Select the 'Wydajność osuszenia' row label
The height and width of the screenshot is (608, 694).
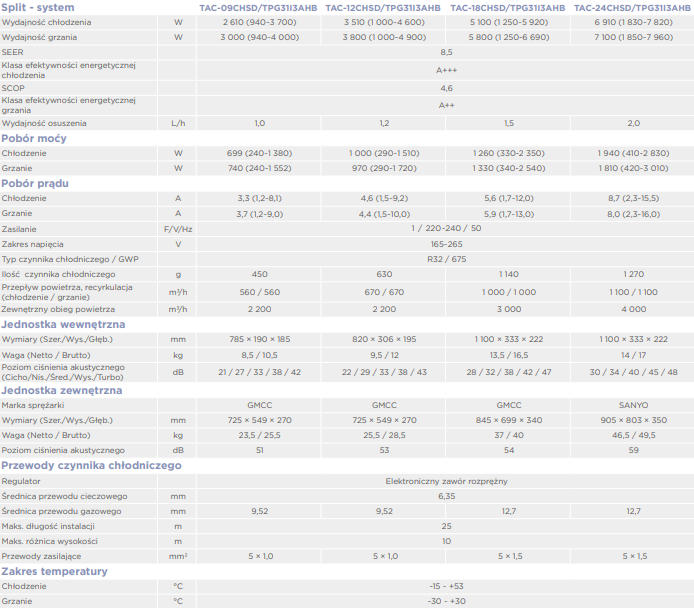pos(44,123)
